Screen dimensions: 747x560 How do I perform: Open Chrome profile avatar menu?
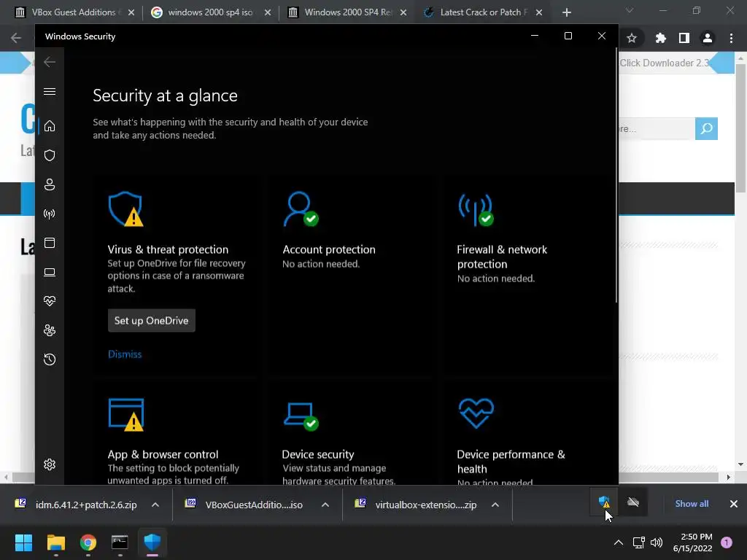708,38
